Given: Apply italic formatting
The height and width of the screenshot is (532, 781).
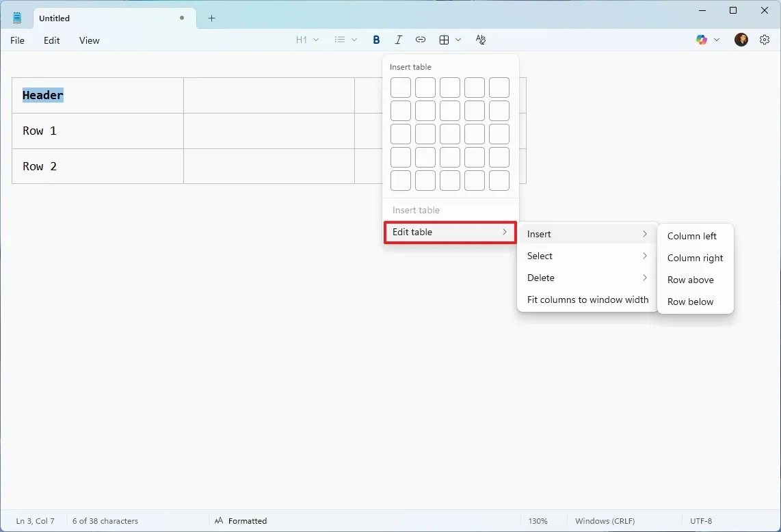Looking at the screenshot, I should 399,40.
